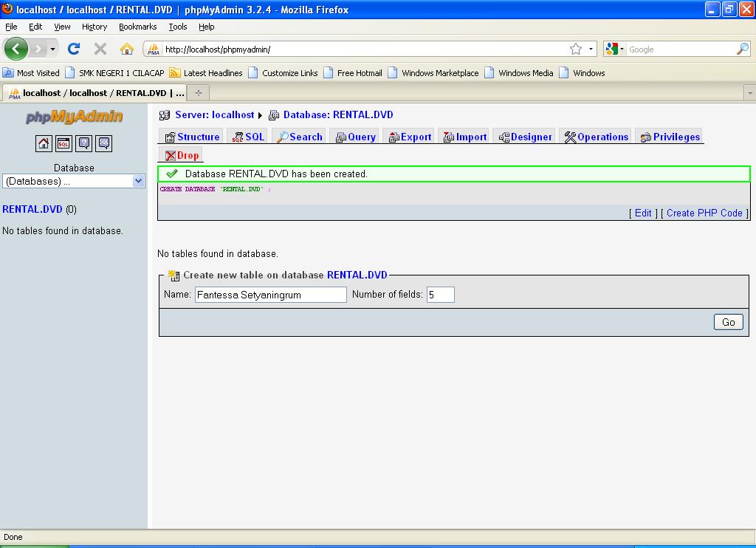
Task: Open a new tab with plus button
Action: (198, 92)
